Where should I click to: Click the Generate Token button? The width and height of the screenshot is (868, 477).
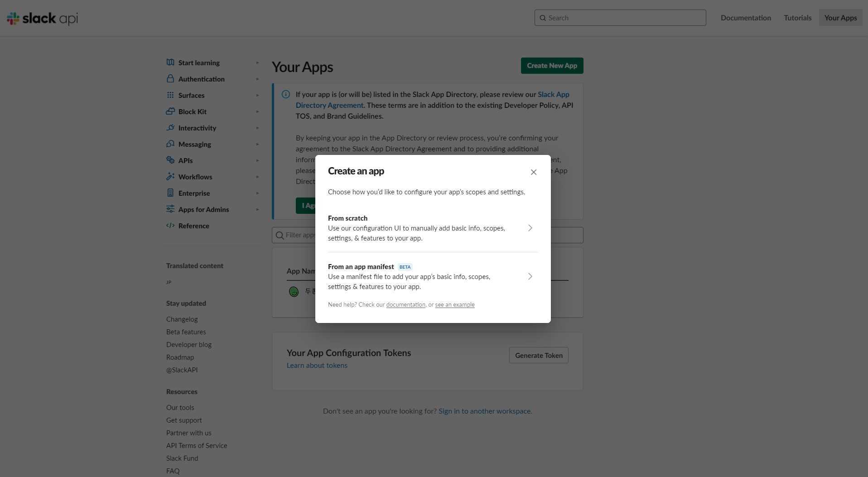(x=539, y=355)
